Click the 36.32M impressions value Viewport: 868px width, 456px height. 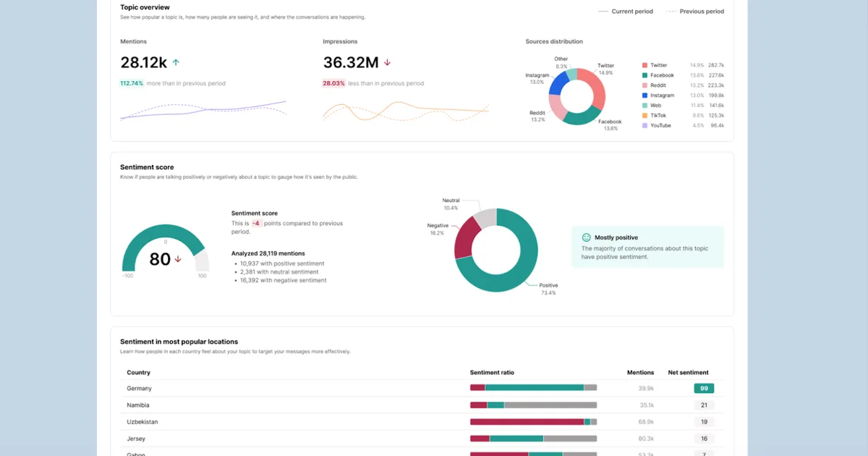pyautogui.click(x=351, y=63)
